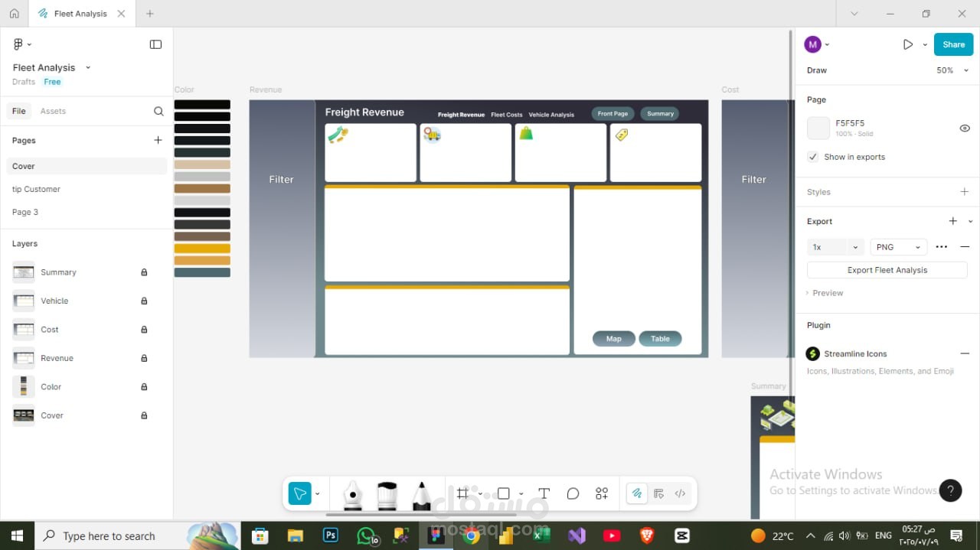Switch to the File tab
980x550 pixels.
point(19,111)
